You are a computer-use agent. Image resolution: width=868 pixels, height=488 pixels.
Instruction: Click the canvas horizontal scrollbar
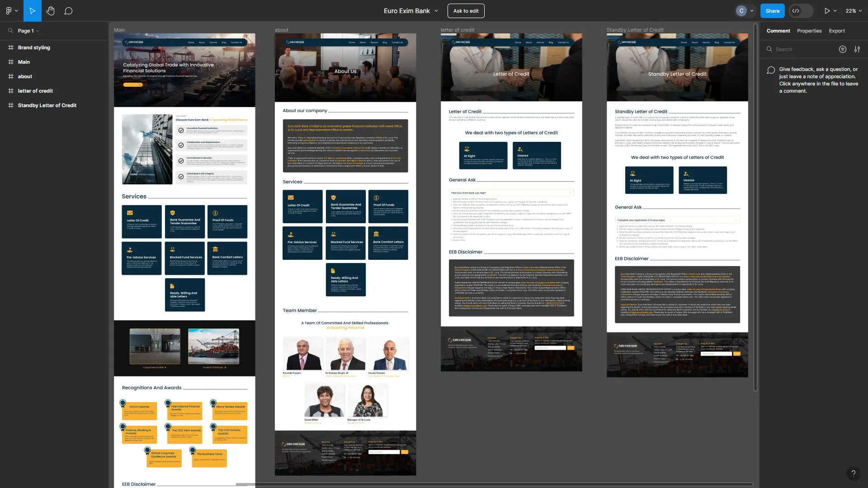pyautogui.click(x=494, y=484)
